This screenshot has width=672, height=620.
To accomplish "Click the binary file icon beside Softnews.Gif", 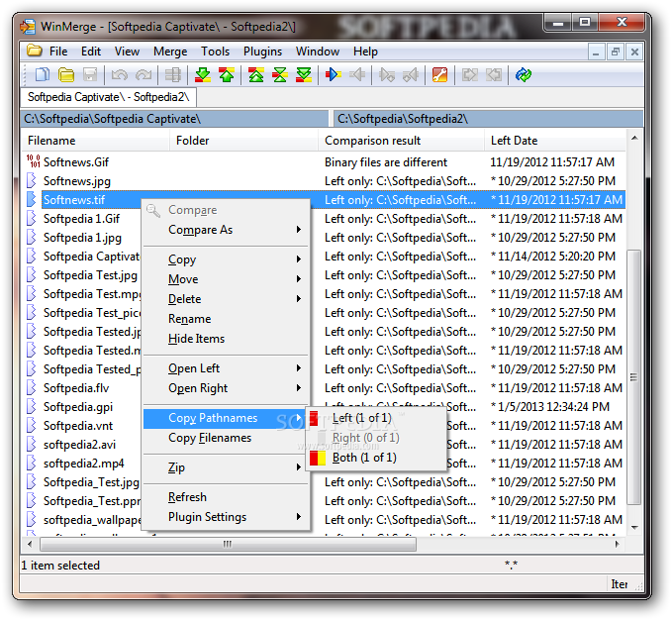I will click(33, 161).
